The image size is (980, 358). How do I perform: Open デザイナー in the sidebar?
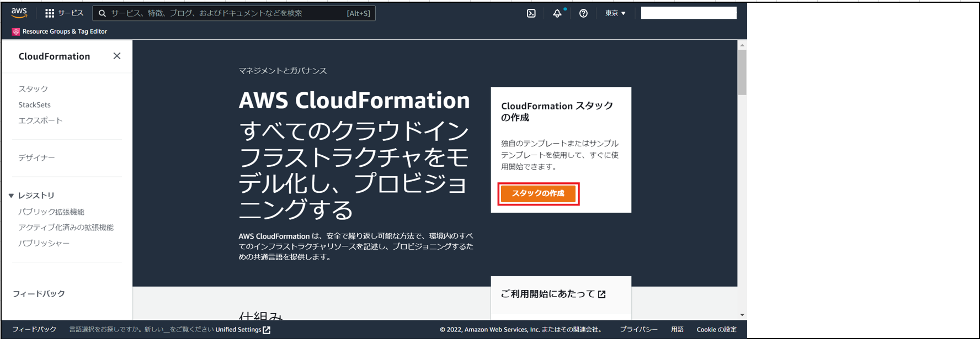click(x=36, y=158)
